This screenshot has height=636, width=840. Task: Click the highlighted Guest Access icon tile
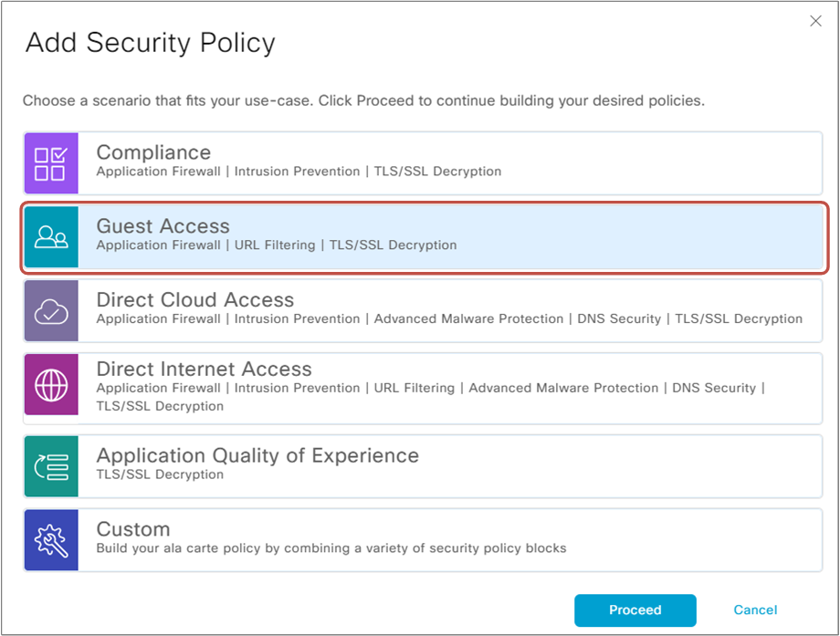click(x=50, y=237)
